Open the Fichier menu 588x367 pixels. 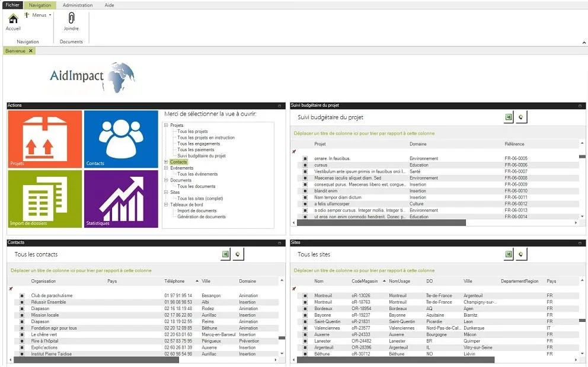tap(12, 5)
